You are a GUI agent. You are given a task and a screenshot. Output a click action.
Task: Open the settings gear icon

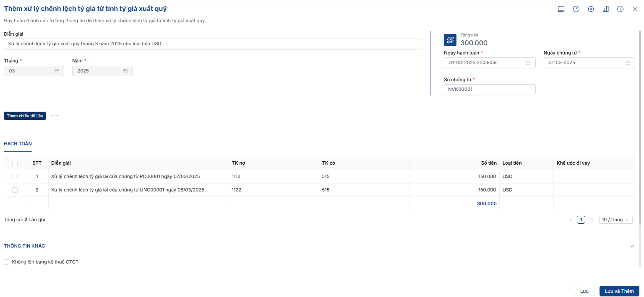click(591, 9)
